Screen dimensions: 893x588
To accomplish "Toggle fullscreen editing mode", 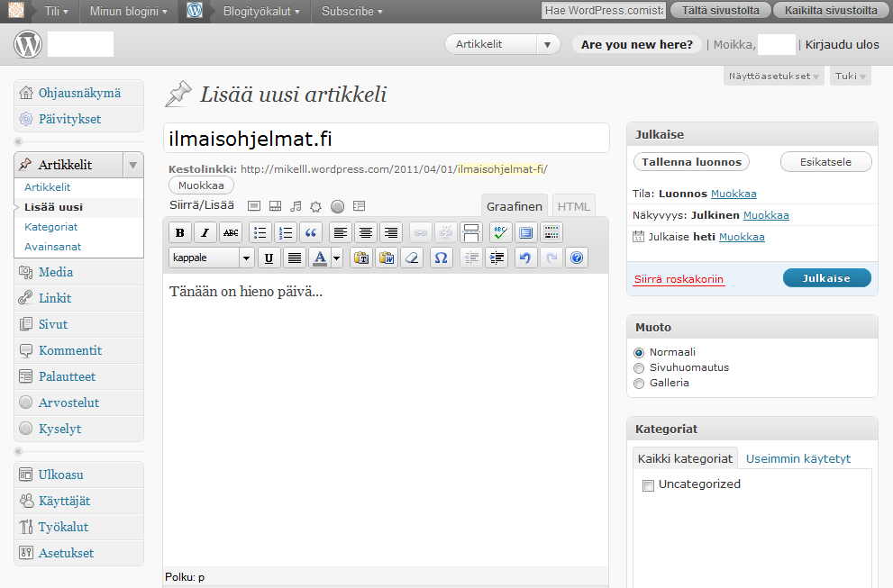I will 525,232.
